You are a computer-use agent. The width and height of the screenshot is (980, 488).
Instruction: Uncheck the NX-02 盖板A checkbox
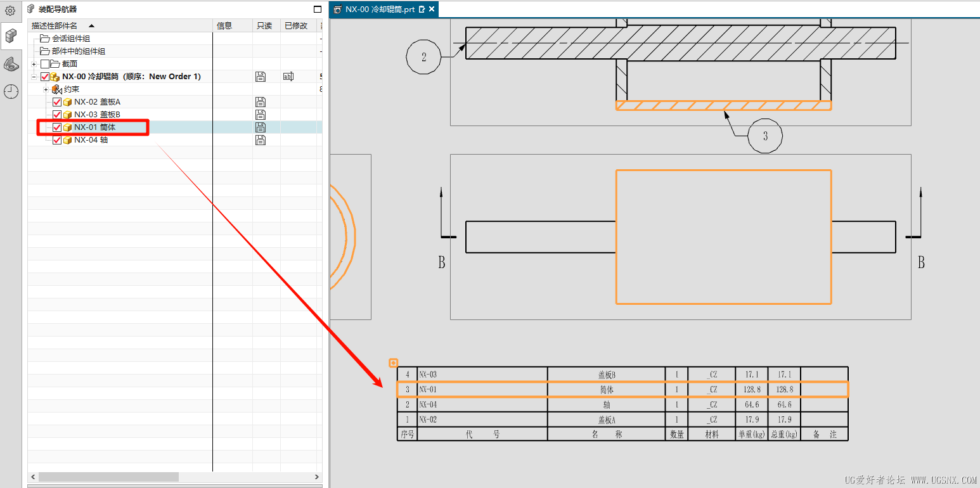pyautogui.click(x=57, y=102)
